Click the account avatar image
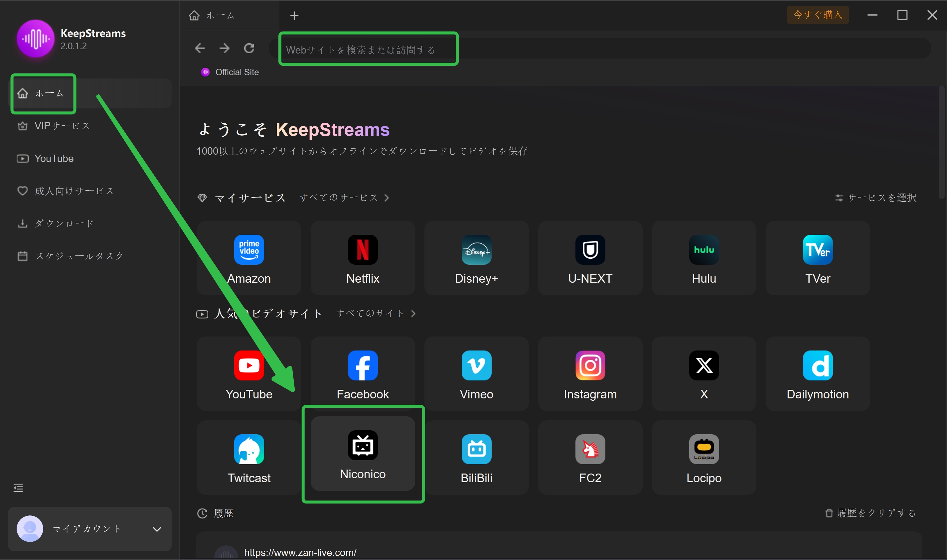This screenshot has width=947, height=560. pyautogui.click(x=30, y=529)
